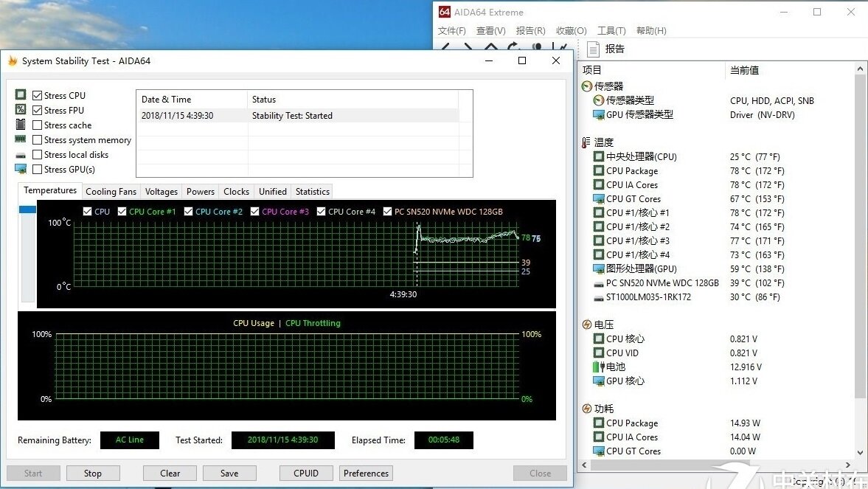Viewport: 868px width, 489px height.
Task: Click the AIDA64 Extreme title bar logo
Action: [445, 12]
